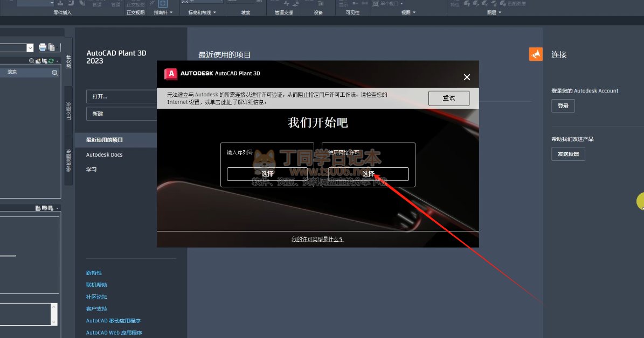Click the orange megaphone announcements icon
This screenshot has width=644, height=338.
click(x=536, y=54)
